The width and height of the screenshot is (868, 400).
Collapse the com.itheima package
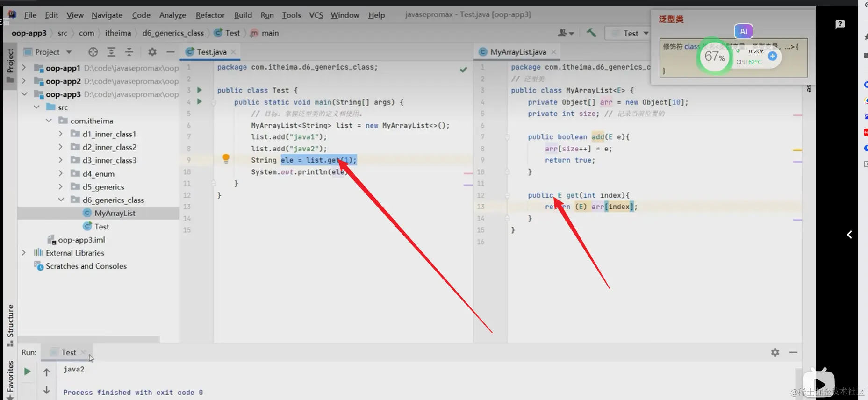tap(49, 121)
